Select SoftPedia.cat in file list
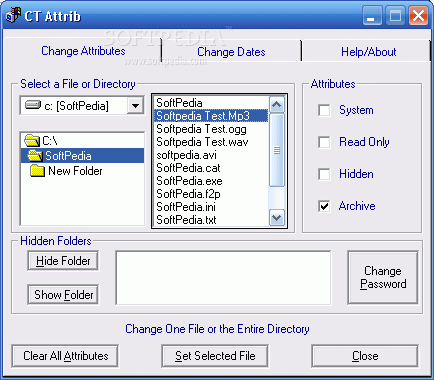The image size is (434, 380). click(x=211, y=168)
